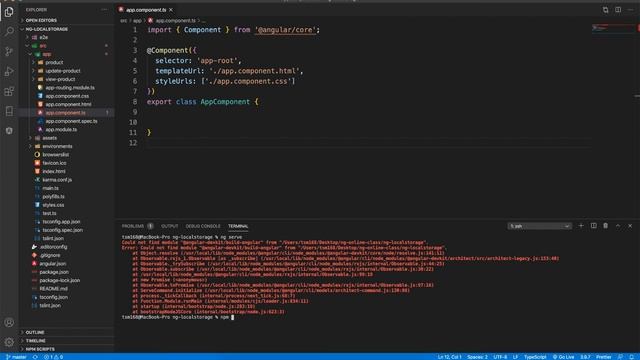Viewport: 640px width, 360px height.
Task: Maximize the panel with the chevron-up icon
Action: tap(618, 226)
